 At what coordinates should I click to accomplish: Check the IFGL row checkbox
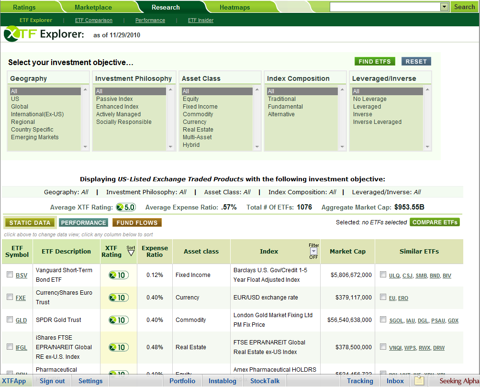tap(9, 347)
